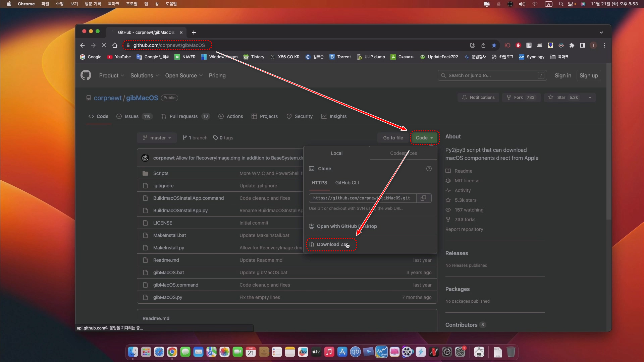
Task: Select the Codespaces tab
Action: click(x=404, y=153)
